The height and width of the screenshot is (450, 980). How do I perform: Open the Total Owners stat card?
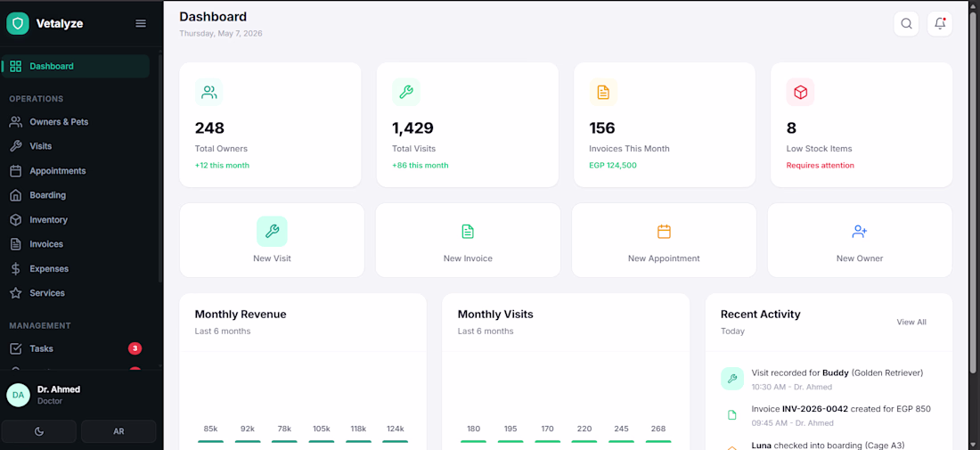coord(270,125)
